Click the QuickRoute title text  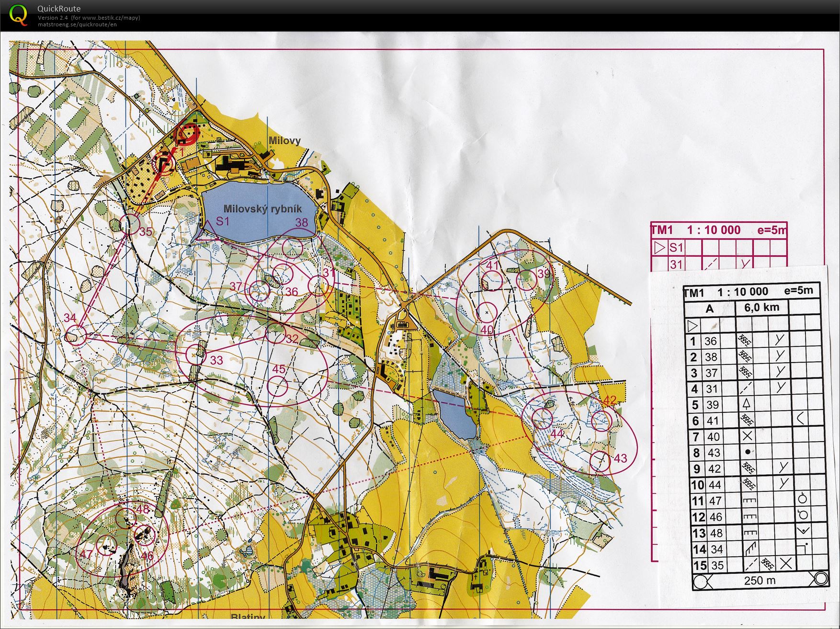click(59, 9)
